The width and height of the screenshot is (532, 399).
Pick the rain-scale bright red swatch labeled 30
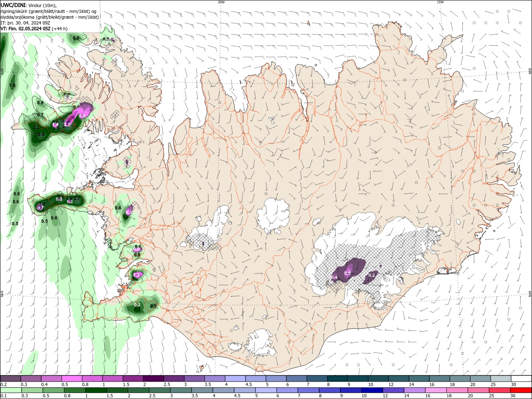(x=521, y=390)
